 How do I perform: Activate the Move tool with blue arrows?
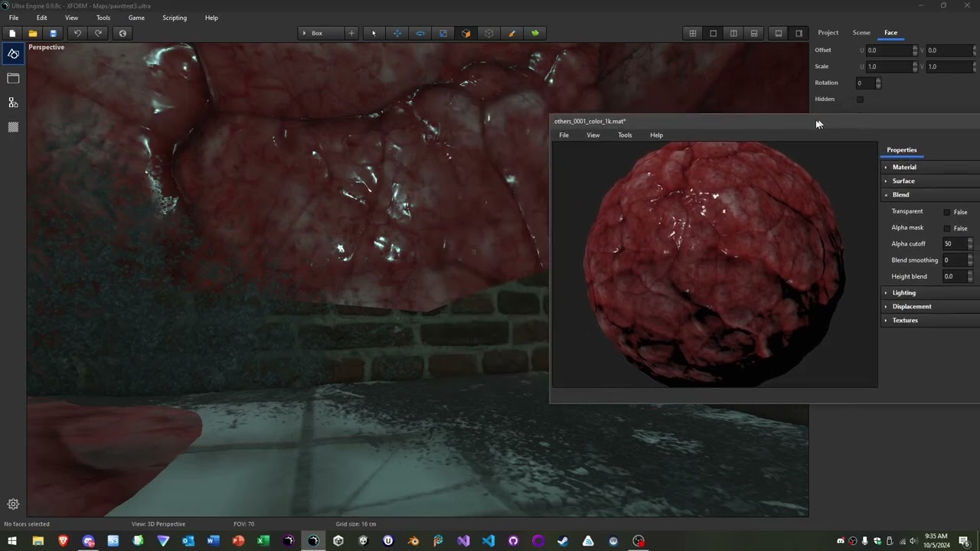pyautogui.click(x=397, y=33)
